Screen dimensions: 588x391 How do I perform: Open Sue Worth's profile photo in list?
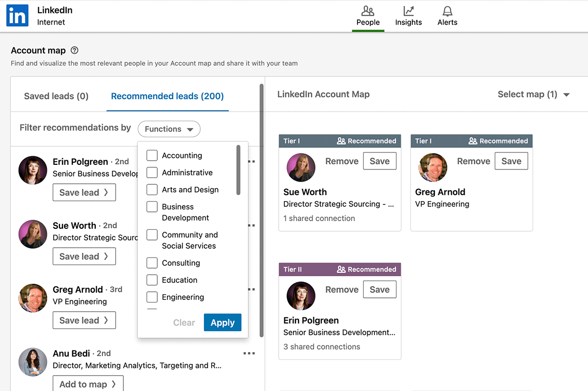(x=33, y=234)
